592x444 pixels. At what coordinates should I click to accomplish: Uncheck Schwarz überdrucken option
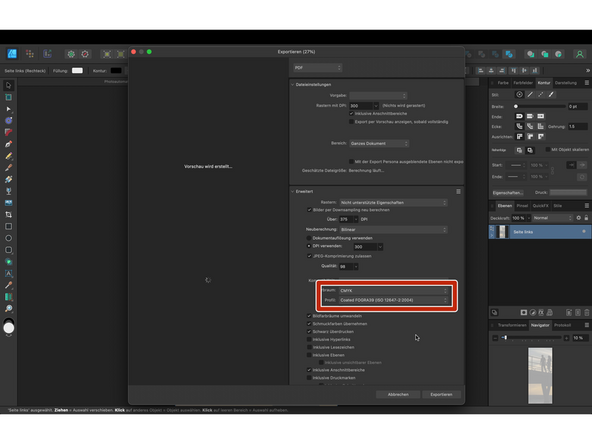pyautogui.click(x=309, y=331)
